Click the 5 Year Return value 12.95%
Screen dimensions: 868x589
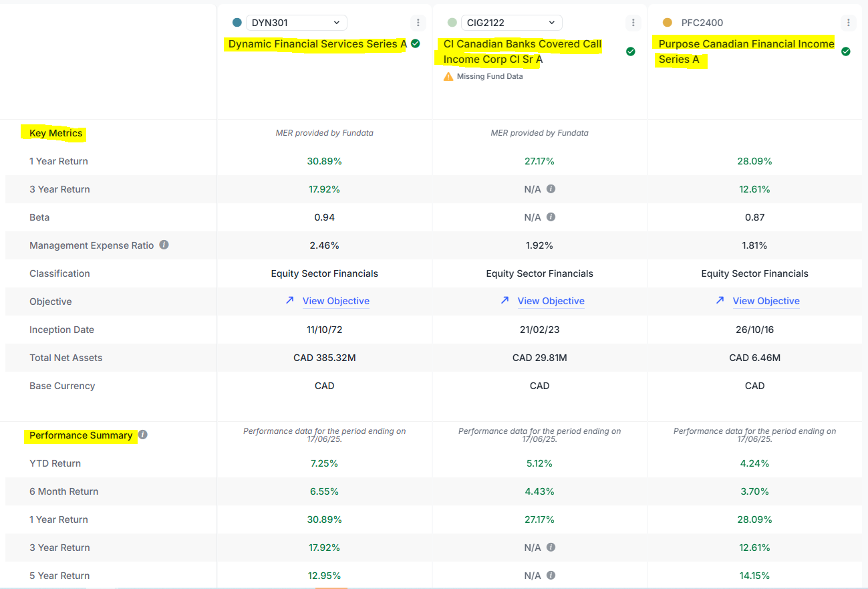click(x=325, y=576)
